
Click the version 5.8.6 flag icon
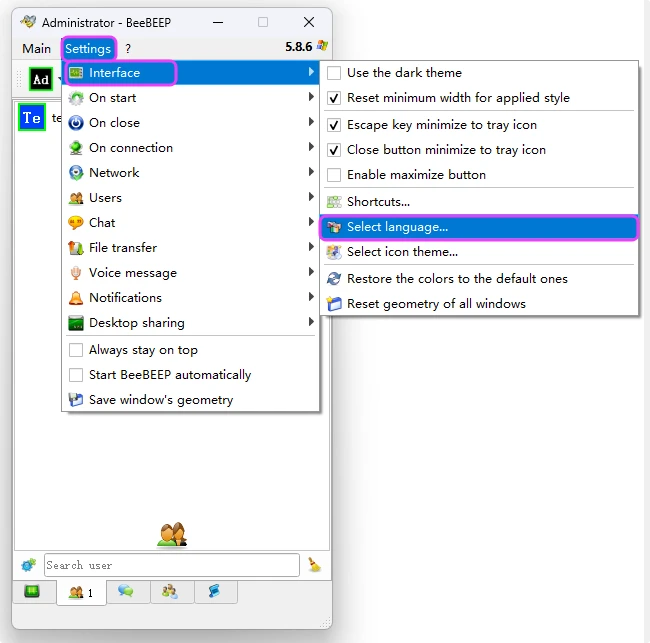(322, 46)
